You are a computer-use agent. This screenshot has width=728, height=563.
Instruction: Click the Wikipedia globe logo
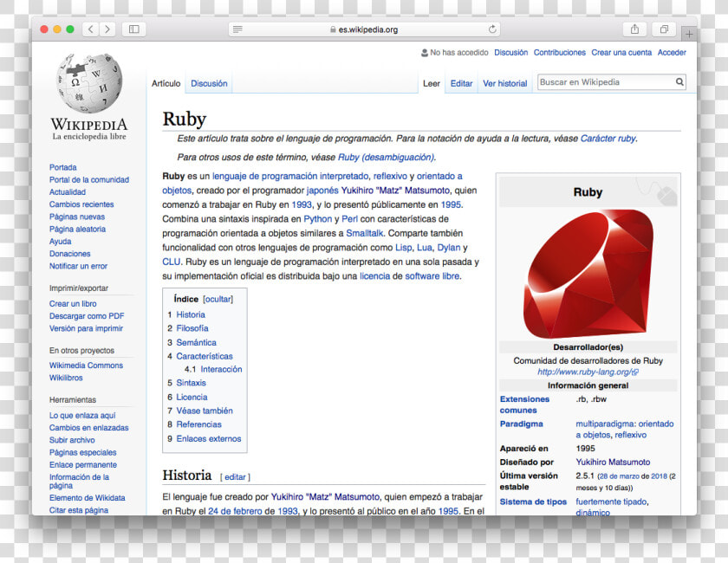[89, 83]
